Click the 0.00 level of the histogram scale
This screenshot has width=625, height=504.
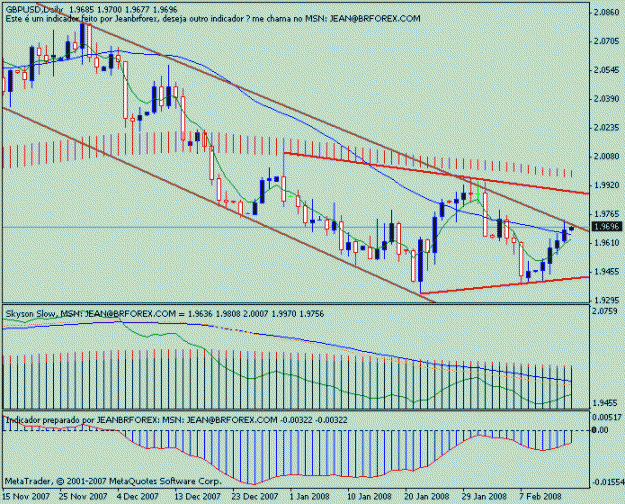[600, 430]
